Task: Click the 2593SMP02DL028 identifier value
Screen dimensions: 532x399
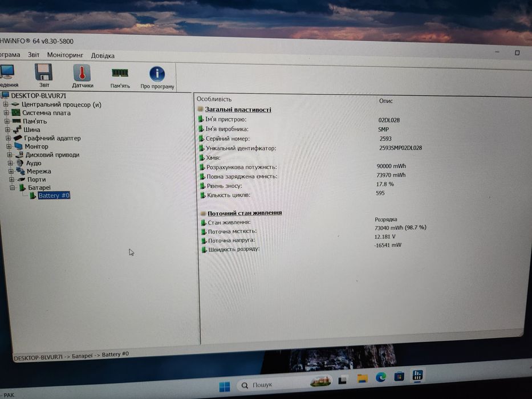Action: coord(400,148)
